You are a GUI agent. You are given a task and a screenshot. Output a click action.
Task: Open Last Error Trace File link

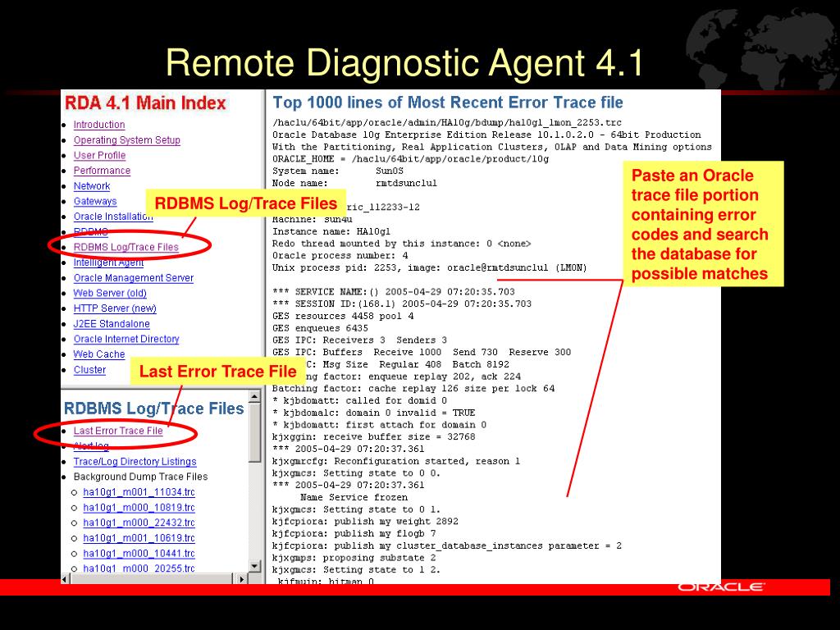click(118, 431)
